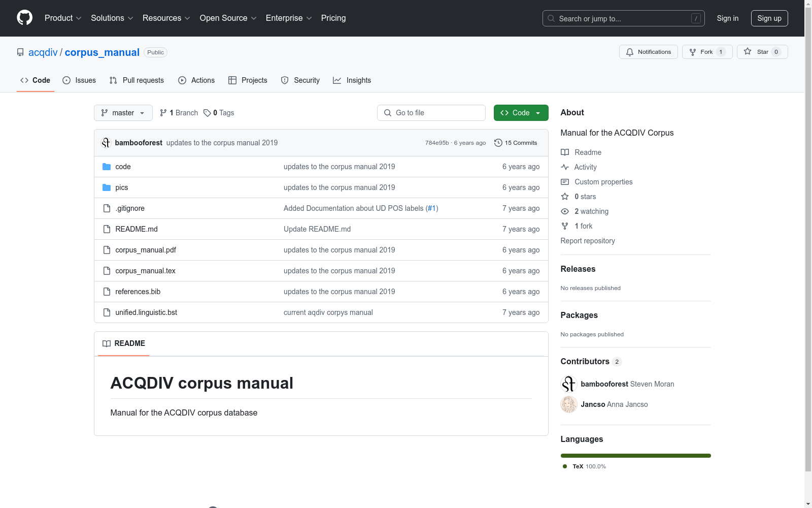Select the README tab
812x508 pixels.
coord(124,343)
